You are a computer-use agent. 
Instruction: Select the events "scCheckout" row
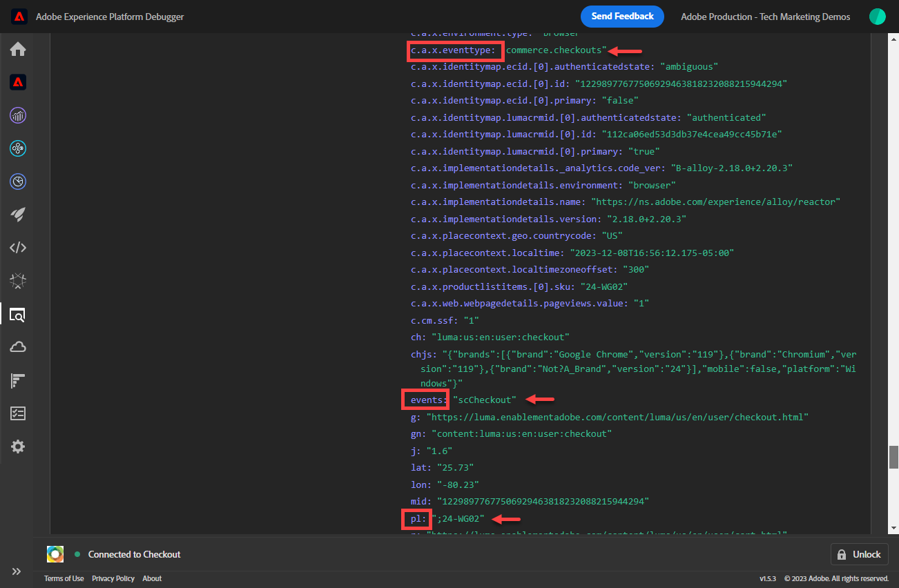point(463,400)
